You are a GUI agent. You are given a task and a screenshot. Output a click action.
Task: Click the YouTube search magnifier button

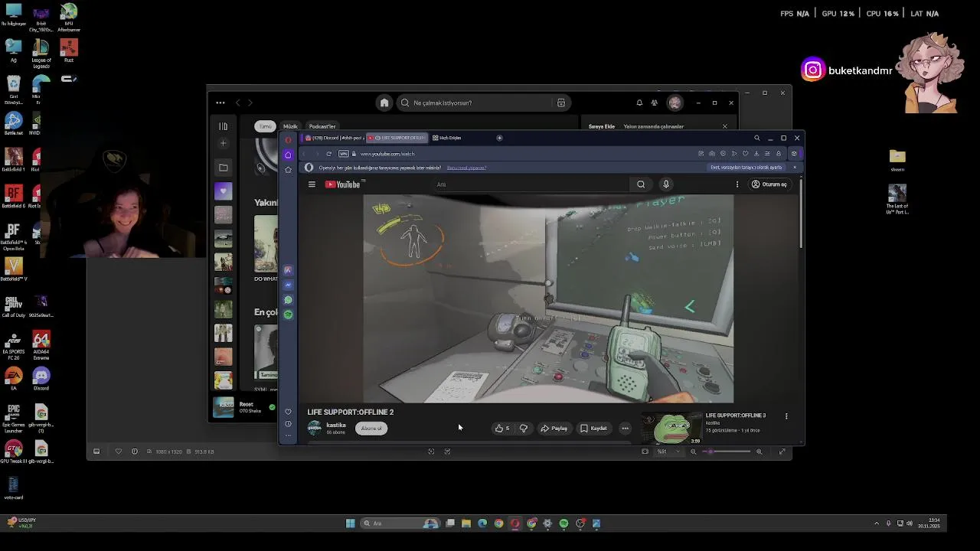[641, 184]
